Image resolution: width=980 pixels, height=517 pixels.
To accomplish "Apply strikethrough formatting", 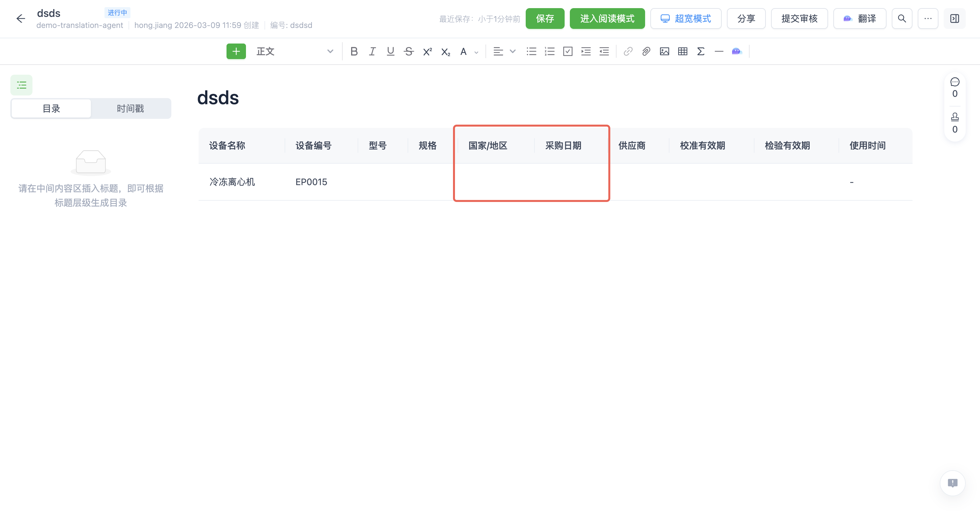I will tap(409, 51).
